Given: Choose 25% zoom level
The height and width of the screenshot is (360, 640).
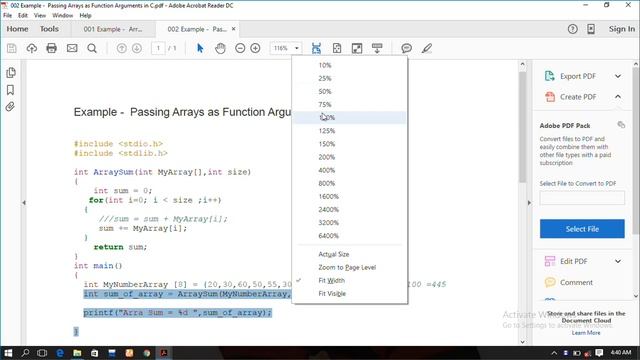Looking at the screenshot, I should click(350, 78).
